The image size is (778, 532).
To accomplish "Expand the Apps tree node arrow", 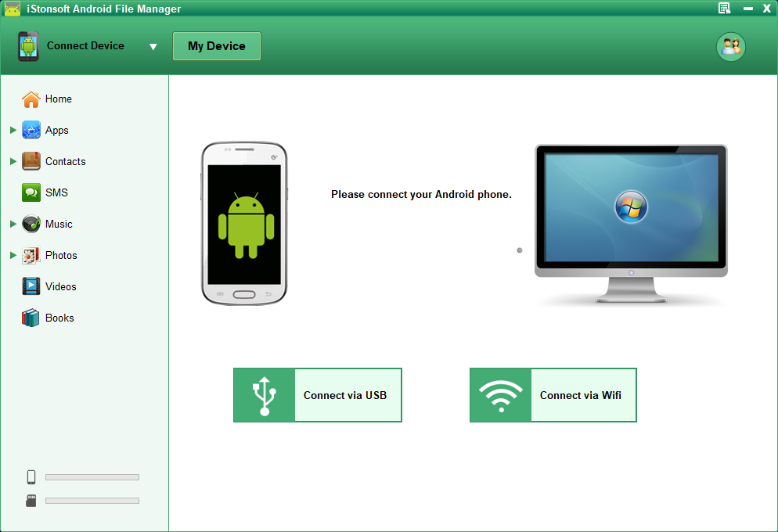I will (x=13, y=130).
